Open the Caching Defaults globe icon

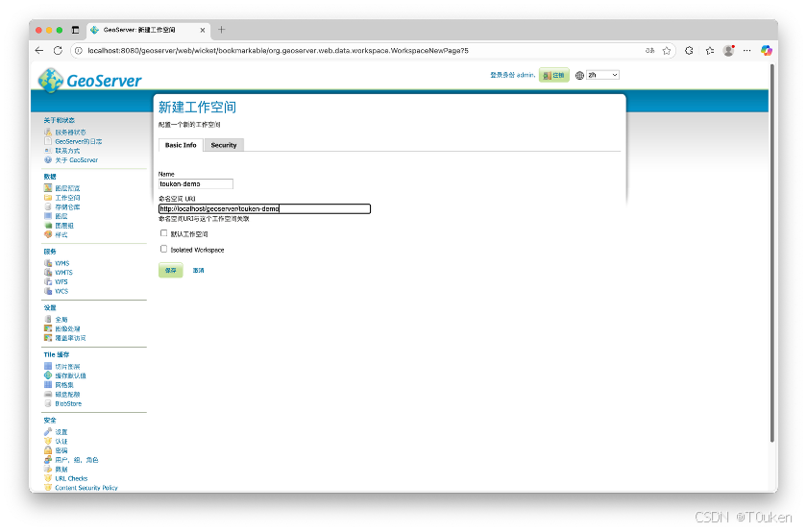(48, 375)
